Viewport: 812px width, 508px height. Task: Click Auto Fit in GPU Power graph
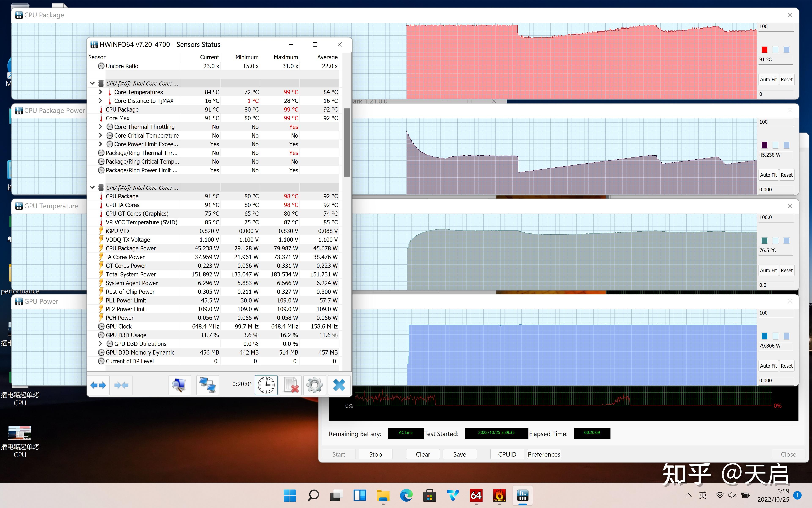(768, 366)
